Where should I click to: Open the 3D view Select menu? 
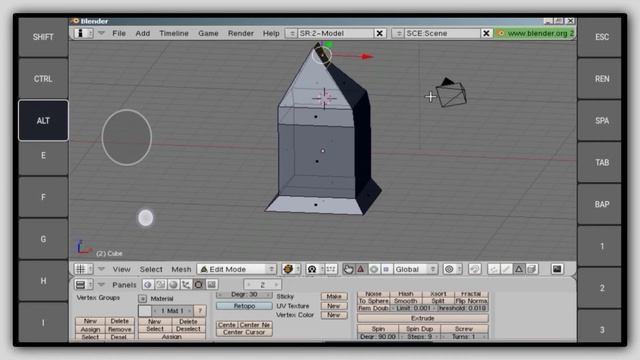(151, 269)
